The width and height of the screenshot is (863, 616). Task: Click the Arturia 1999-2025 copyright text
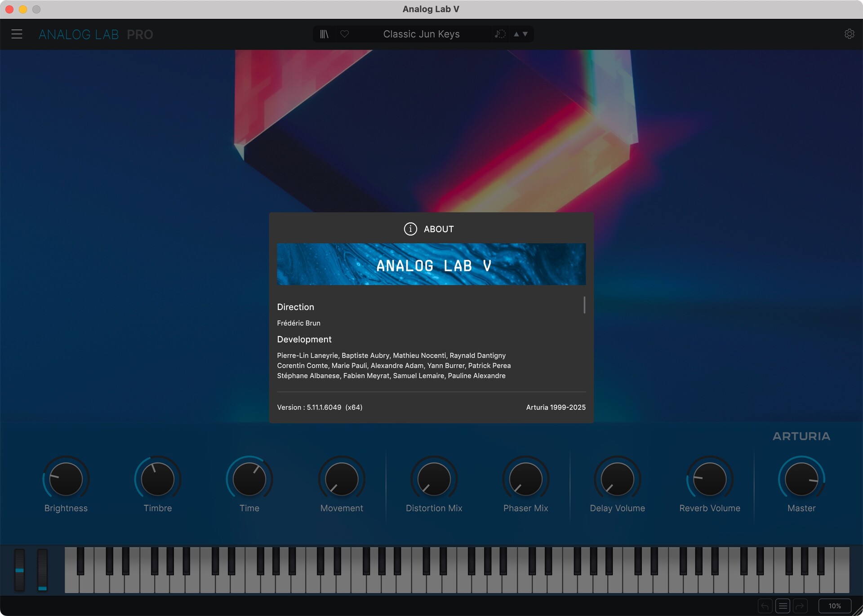tap(556, 407)
